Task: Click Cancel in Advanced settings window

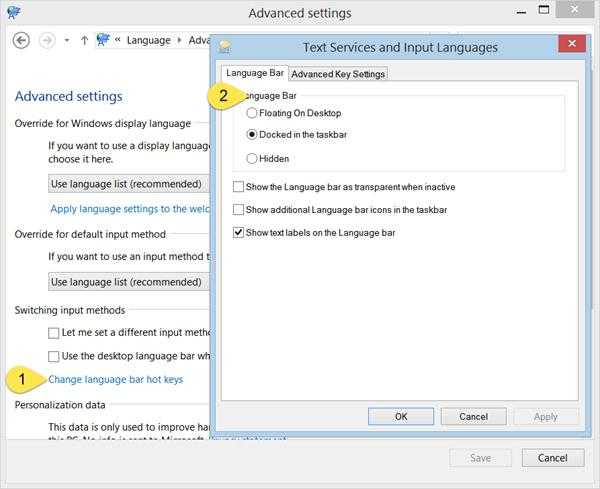Action: [x=553, y=458]
